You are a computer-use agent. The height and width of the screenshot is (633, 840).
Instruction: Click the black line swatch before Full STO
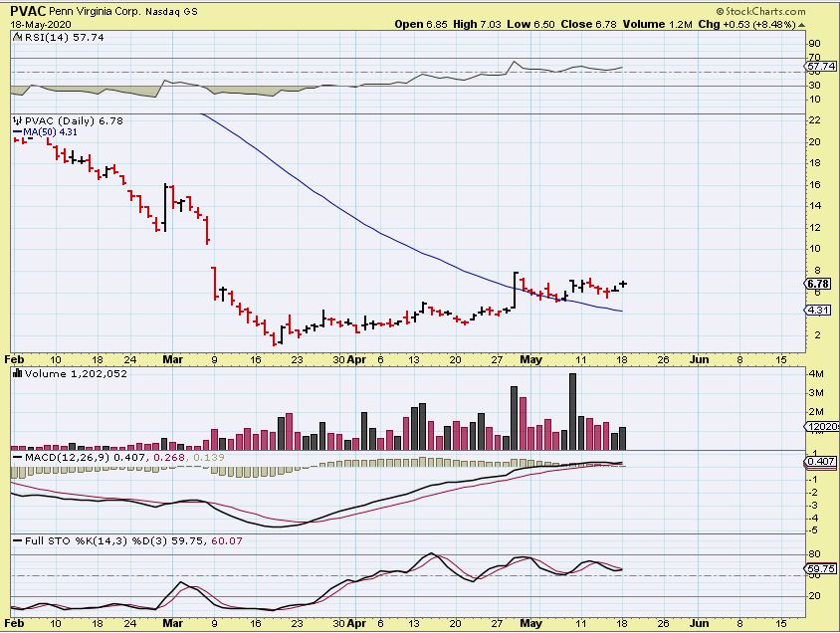pos(18,540)
